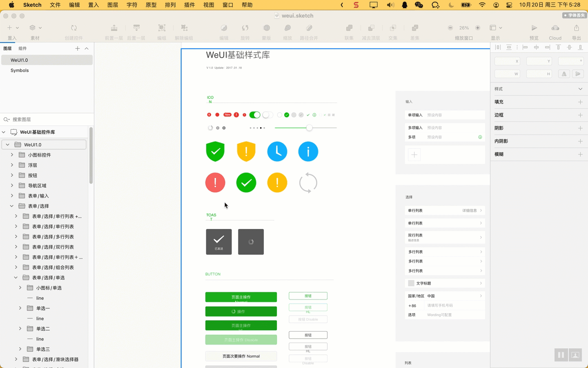This screenshot has height=368, width=588.
Task: Open WeChat from the menu bar
Action: point(419,5)
